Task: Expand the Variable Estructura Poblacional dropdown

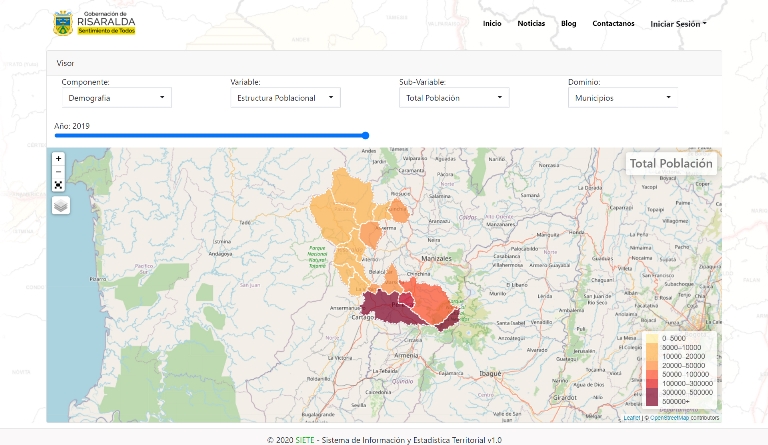Action: coord(285,98)
